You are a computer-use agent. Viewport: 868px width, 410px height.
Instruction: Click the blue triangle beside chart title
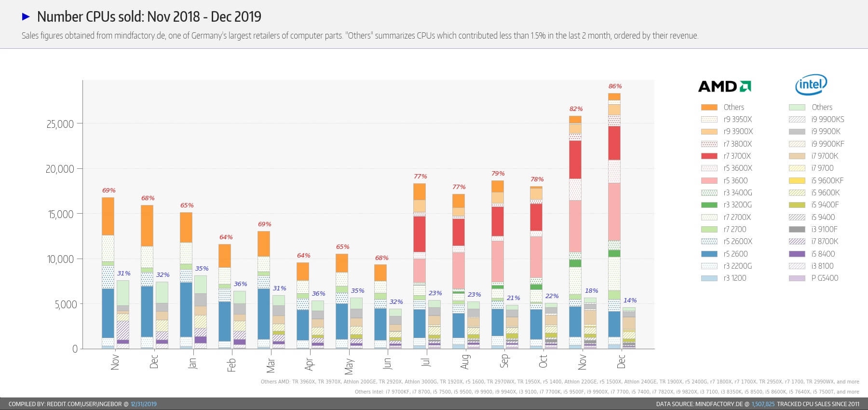coord(26,17)
